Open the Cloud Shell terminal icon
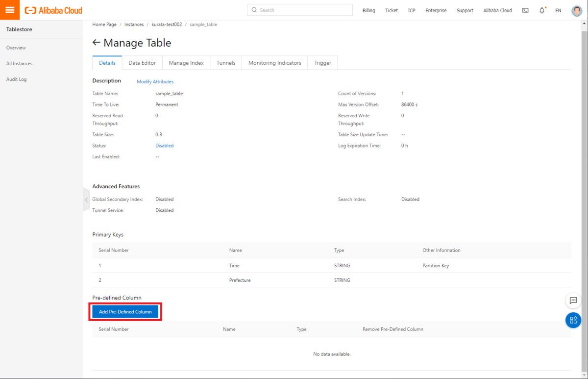This screenshot has width=588, height=379. pos(525,10)
